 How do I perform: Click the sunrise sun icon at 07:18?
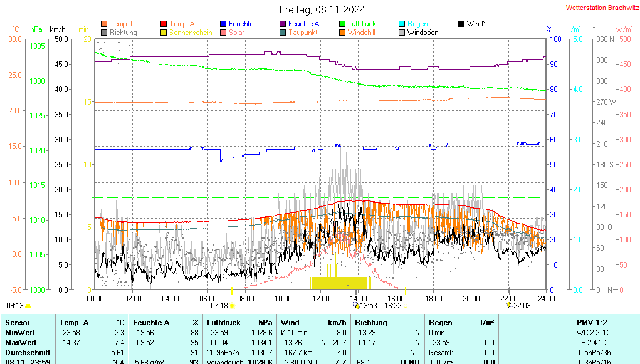(x=232, y=306)
